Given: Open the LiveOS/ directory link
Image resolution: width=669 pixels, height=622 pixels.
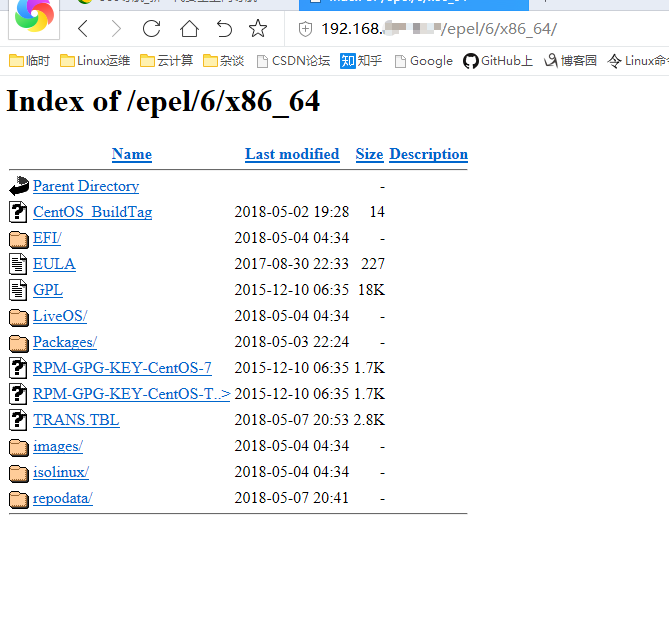Looking at the screenshot, I should [60, 316].
